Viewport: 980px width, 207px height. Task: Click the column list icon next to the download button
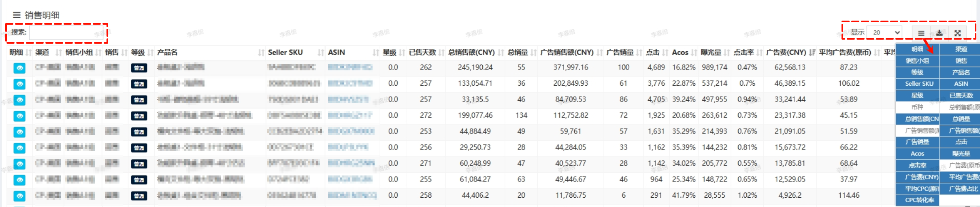coord(921,33)
